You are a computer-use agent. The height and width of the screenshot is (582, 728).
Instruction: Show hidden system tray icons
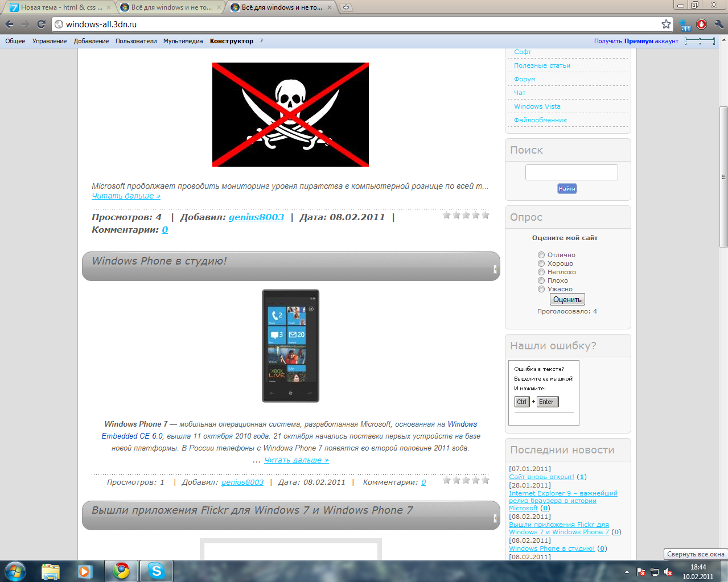pyautogui.click(x=627, y=572)
